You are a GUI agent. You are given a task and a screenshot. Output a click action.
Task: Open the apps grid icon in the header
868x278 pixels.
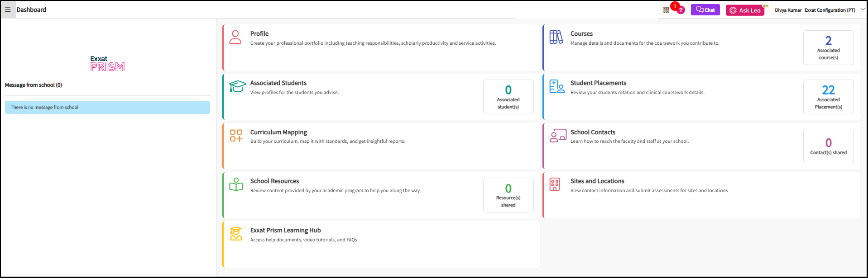tap(666, 9)
